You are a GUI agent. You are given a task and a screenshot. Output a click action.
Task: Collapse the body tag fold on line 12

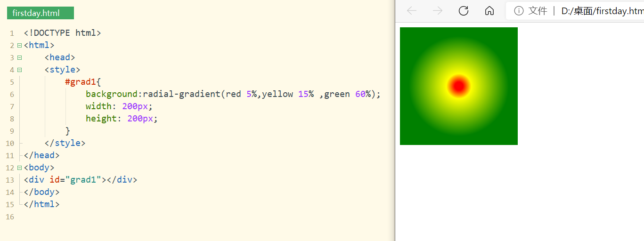[19, 168]
